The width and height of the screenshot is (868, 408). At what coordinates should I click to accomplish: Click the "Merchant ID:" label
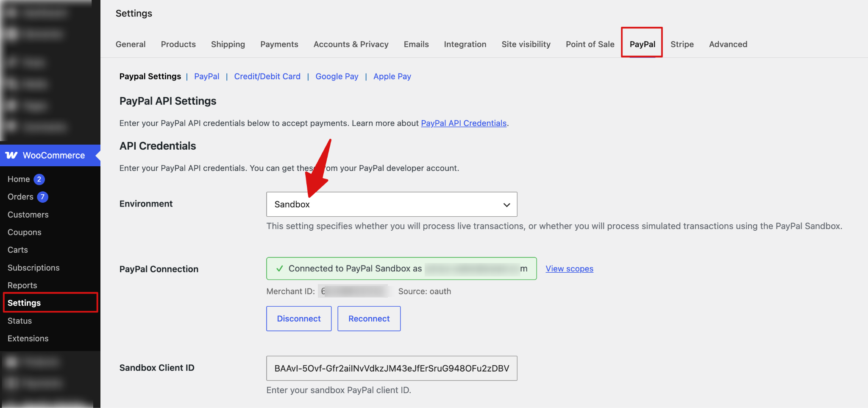pos(290,291)
